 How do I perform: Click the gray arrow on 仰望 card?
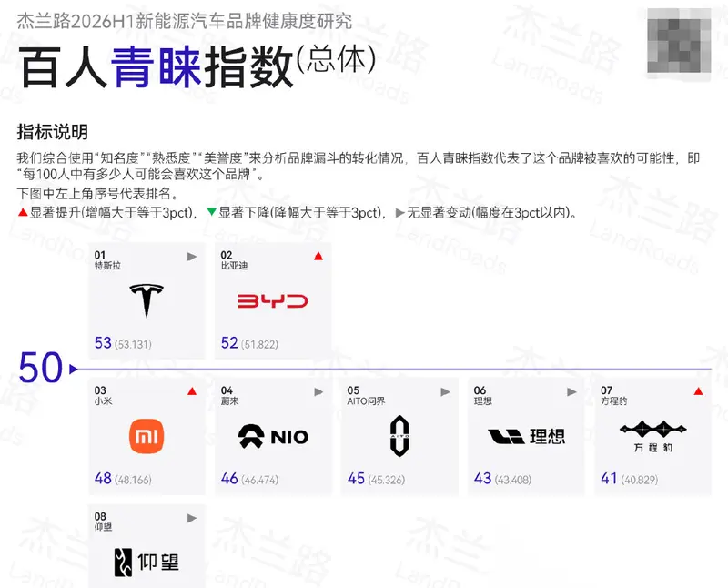click(192, 518)
